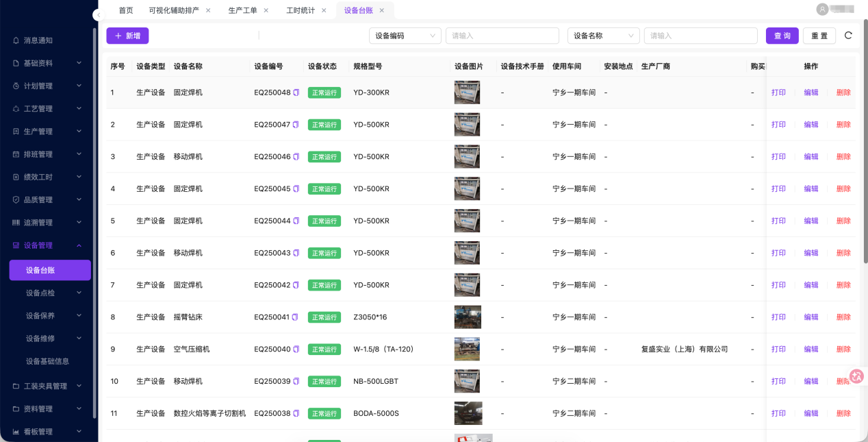Click the 查询 button
868x442 pixels.
tap(782, 36)
